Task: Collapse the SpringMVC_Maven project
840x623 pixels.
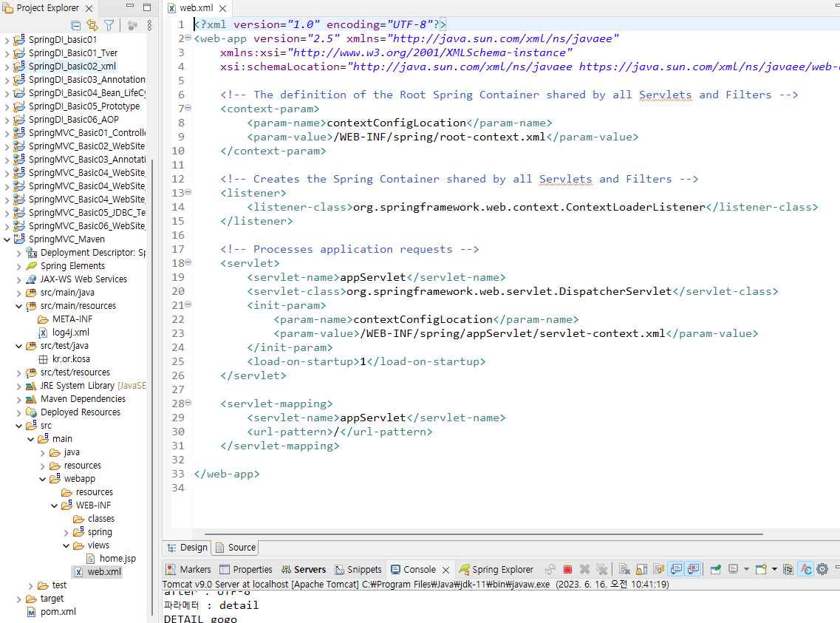Action: click(7, 239)
